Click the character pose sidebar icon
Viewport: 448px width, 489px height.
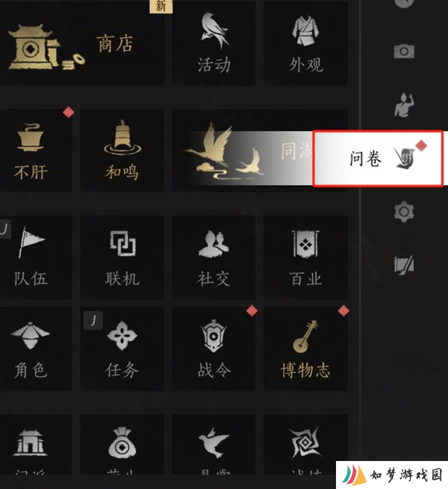coord(404,105)
